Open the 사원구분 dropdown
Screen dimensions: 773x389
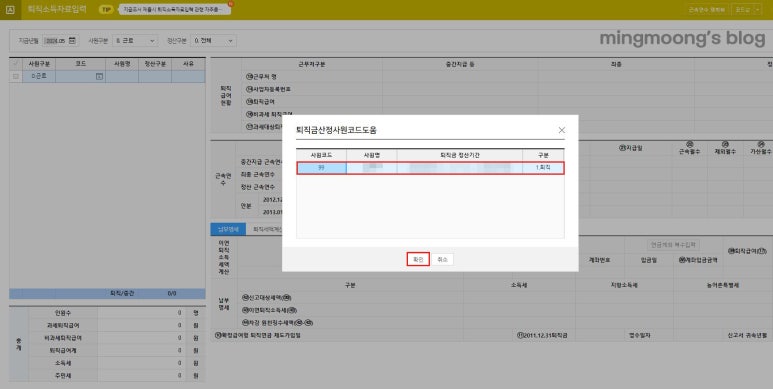pyautogui.click(x=135, y=40)
